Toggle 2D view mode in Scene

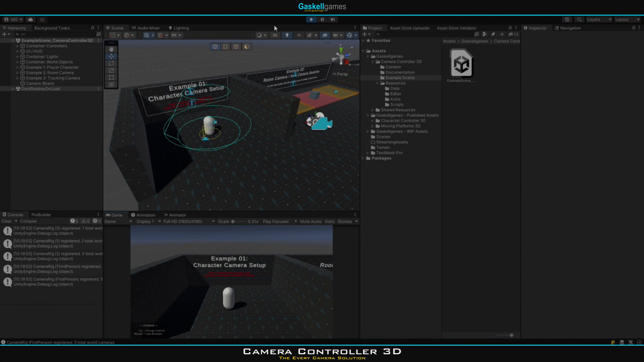tap(275, 35)
